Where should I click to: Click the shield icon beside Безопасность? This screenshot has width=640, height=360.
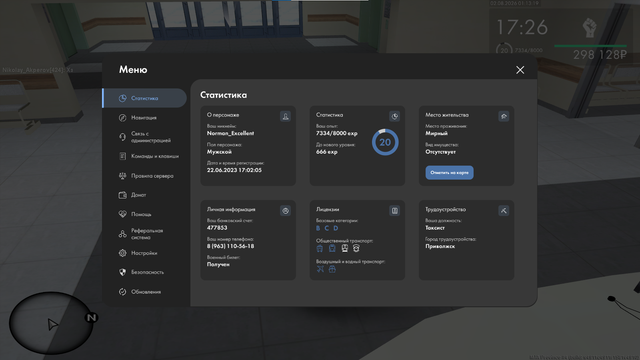pos(122,272)
